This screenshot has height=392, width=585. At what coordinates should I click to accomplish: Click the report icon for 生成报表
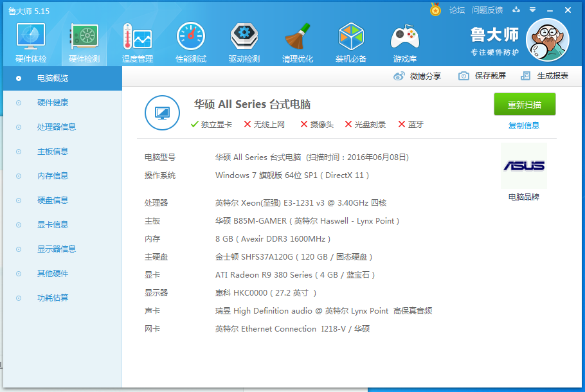[525, 76]
